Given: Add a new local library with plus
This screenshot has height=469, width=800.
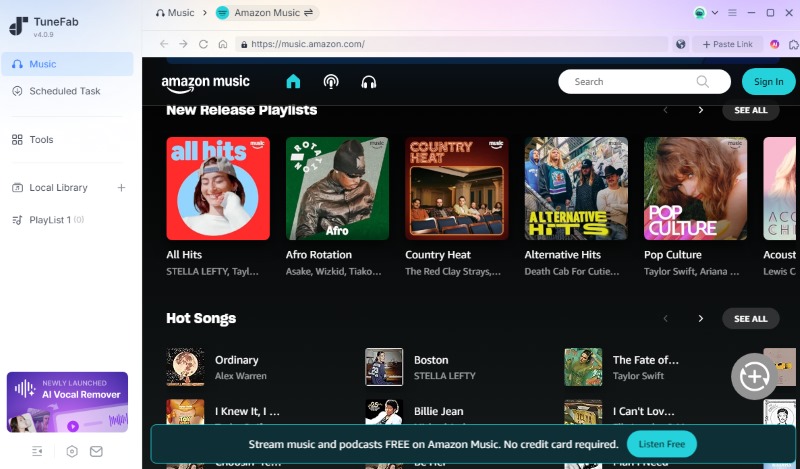Looking at the screenshot, I should click(121, 188).
